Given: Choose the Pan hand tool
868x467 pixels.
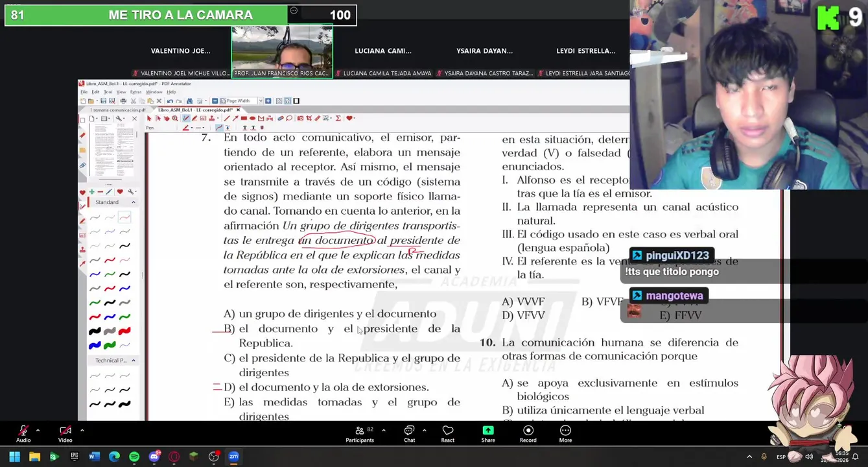Looking at the screenshot, I should (166, 118).
